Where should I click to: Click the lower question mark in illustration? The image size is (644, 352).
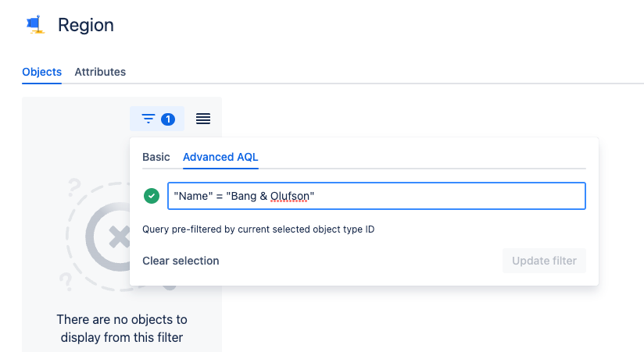point(66,279)
